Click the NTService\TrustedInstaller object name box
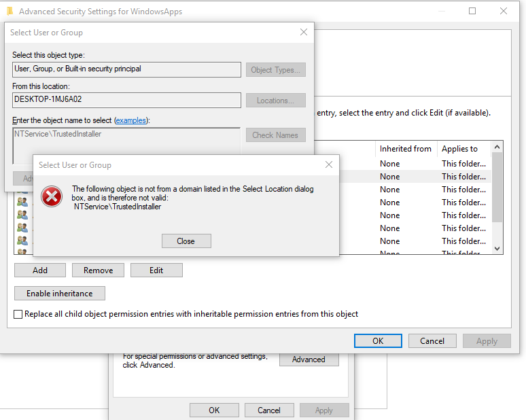Screen dimensions: 526x420 point(126,141)
